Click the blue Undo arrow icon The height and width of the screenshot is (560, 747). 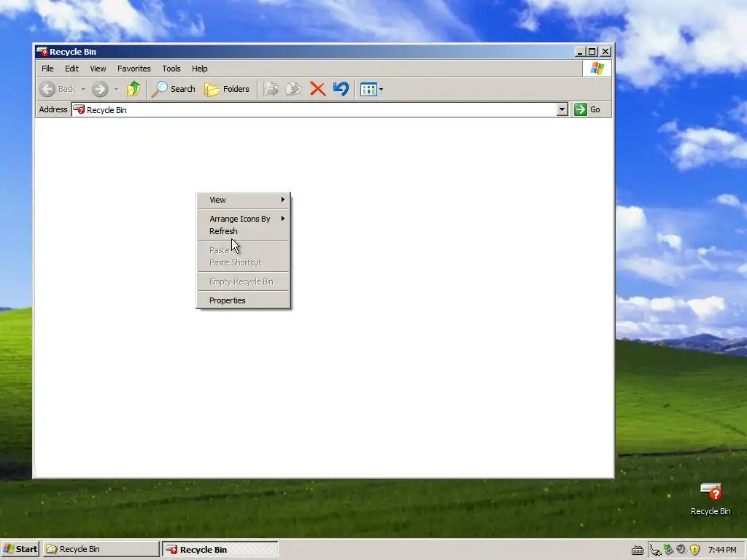click(x=341, y=89)
